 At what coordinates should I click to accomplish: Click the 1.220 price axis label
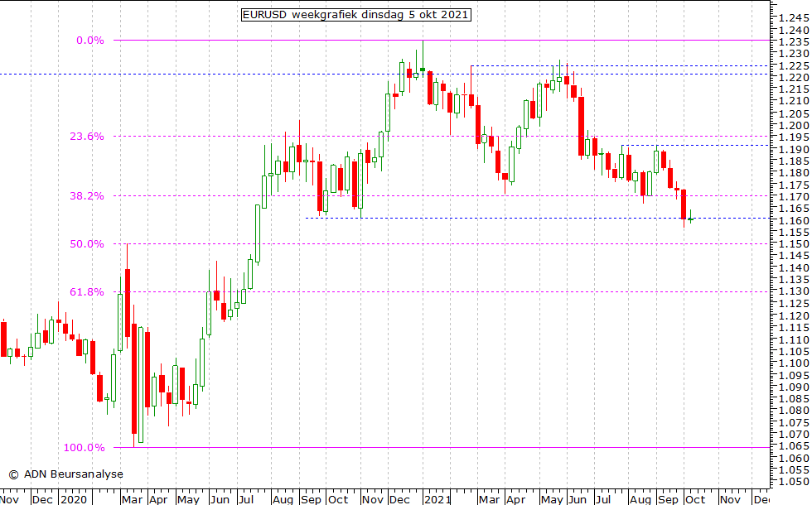click(x=794, y=78)
